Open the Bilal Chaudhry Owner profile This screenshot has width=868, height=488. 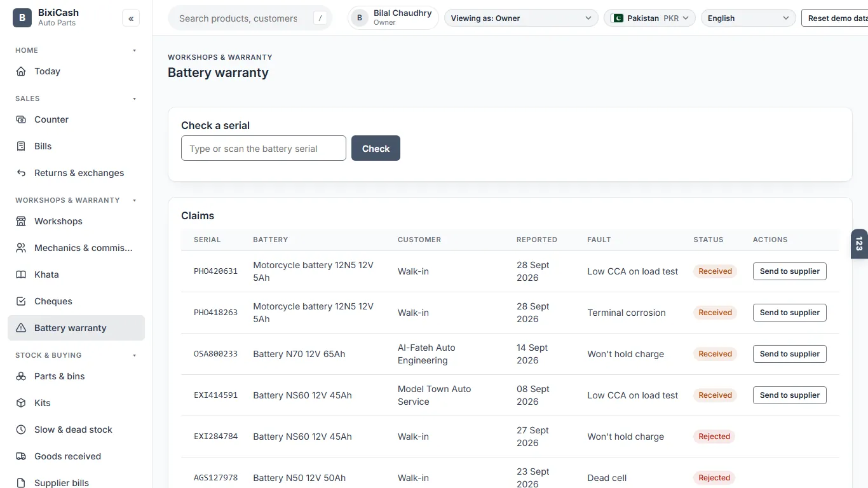[x=393, y=18]
